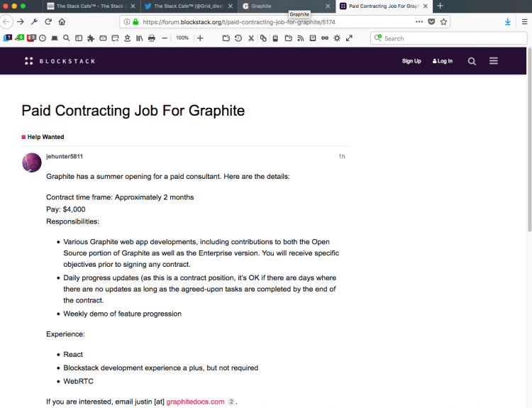Open the graphitedocs.com link

click(x=196, y=402)
